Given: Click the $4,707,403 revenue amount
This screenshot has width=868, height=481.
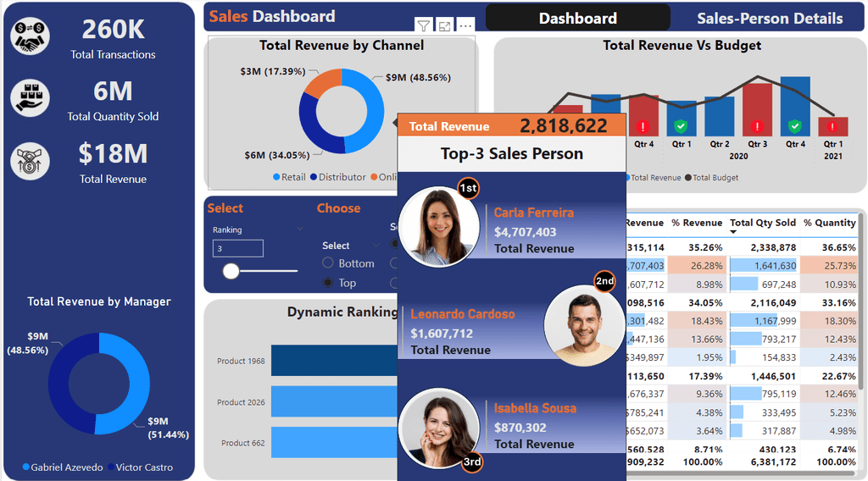Looking at the screenshot, I should (x=525, y=232).
